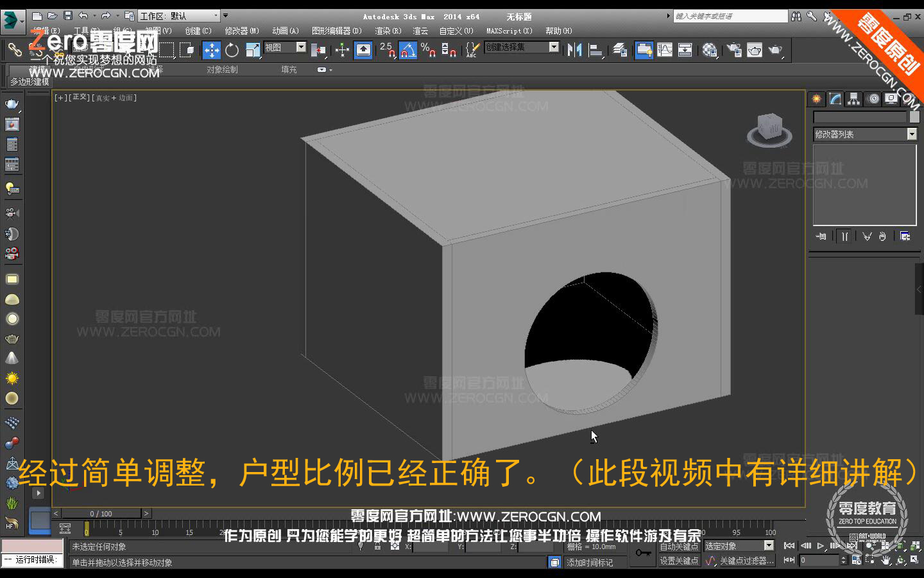
Task: Open the 创建选择集 dropdown
Action: coord(522,47)
